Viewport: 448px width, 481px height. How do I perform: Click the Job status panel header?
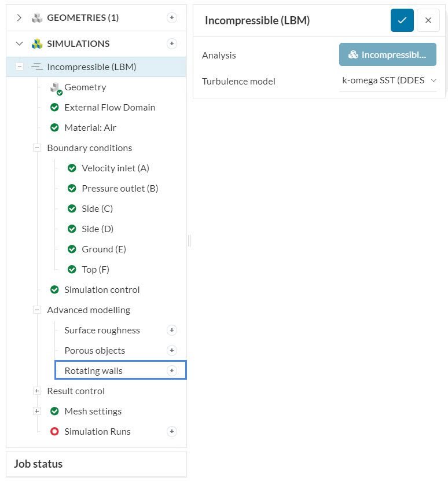click(96, 464)
